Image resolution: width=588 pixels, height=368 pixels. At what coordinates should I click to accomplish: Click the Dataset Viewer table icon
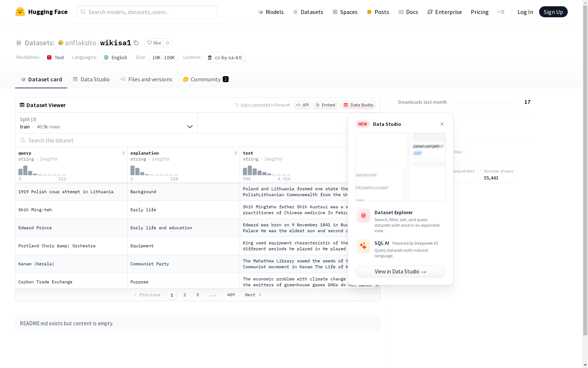[x=22, y=105]
